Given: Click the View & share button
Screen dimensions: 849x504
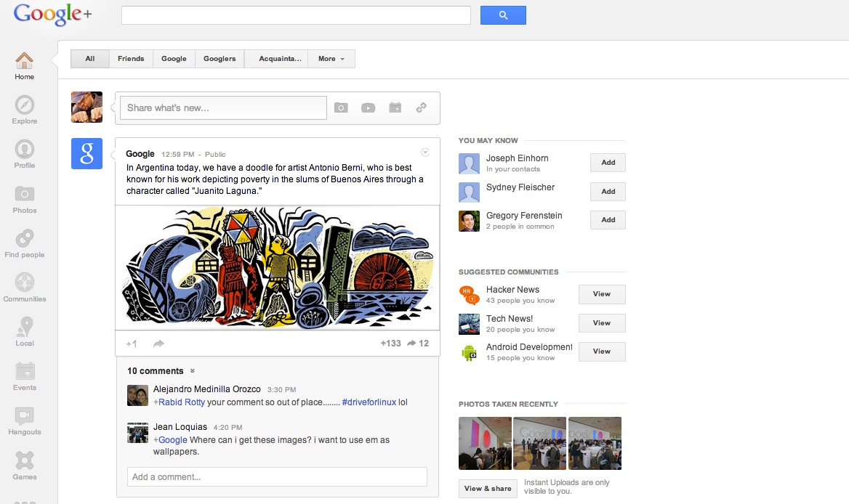Looking at the screenshot, I should (x=488, y=488).
